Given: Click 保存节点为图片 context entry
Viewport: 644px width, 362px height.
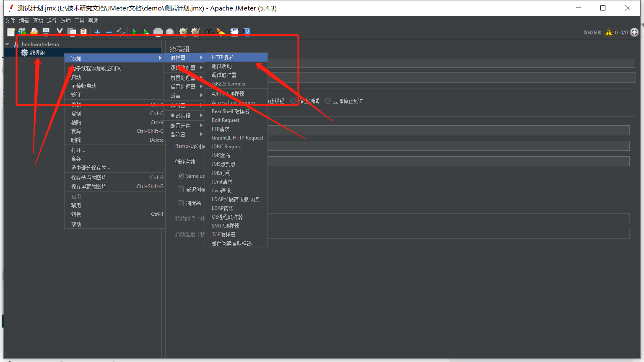Looking at the screenshot, I should (114, 178).
